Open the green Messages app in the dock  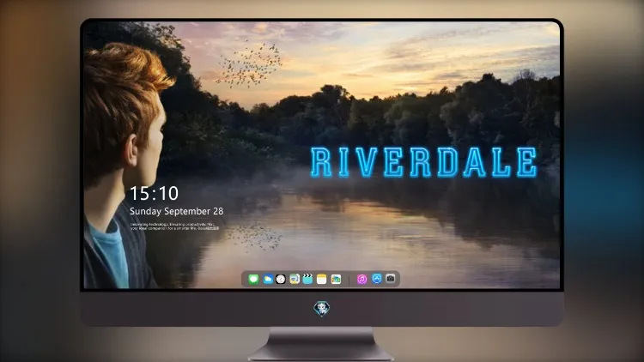pyautogui.click(x=253, y=279)
